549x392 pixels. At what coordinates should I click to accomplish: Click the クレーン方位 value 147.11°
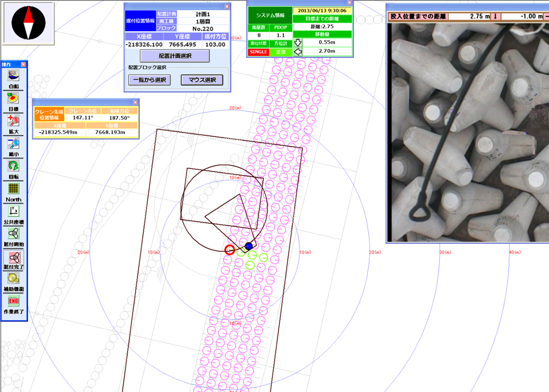(83, 118)
